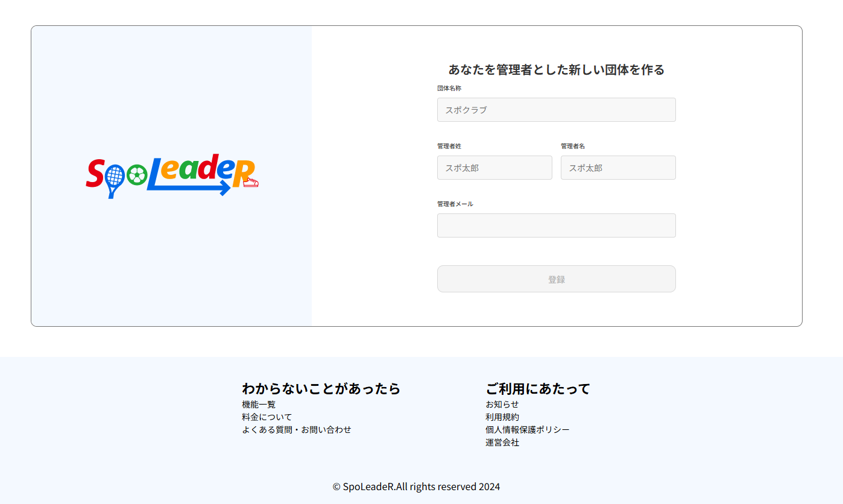This screenshot has width=843, height=504.
Task: Open the 機能一覧 link
Action: click(x=259, y=405)
